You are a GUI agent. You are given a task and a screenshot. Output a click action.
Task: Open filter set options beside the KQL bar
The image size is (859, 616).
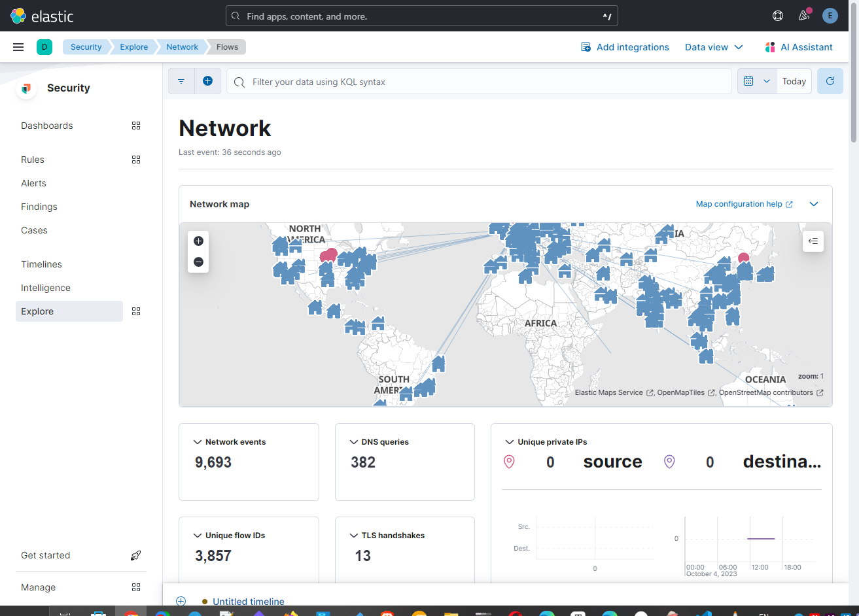coord(181,80)
